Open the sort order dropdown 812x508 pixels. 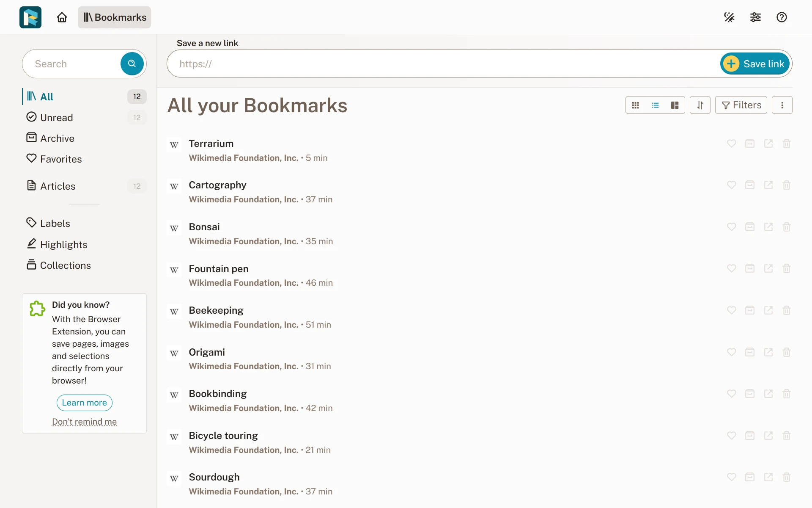(700, 105)
